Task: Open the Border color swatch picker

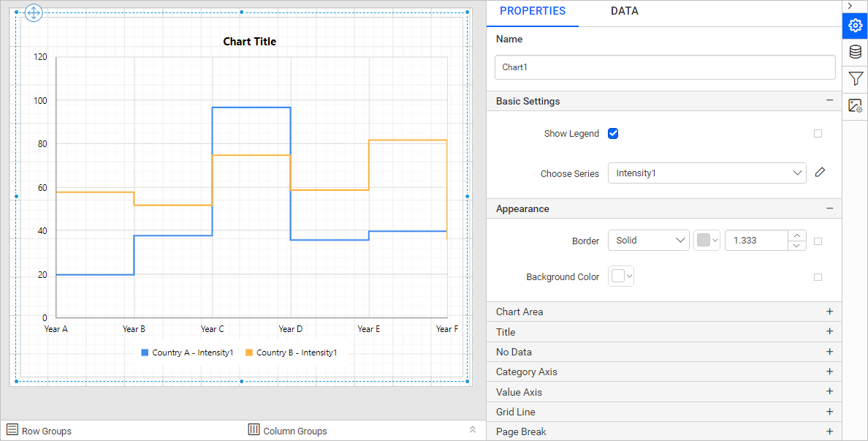Action: (x=706, y=240)
